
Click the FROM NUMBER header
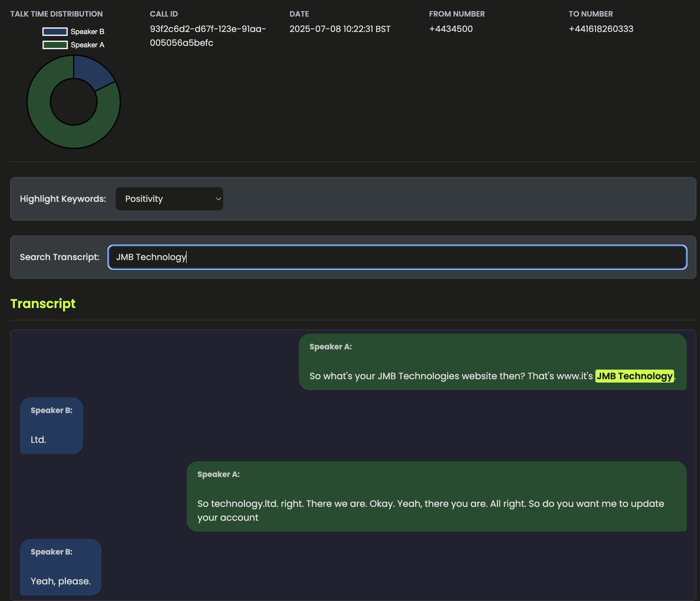pyautogui.click(x=457, y=14)
